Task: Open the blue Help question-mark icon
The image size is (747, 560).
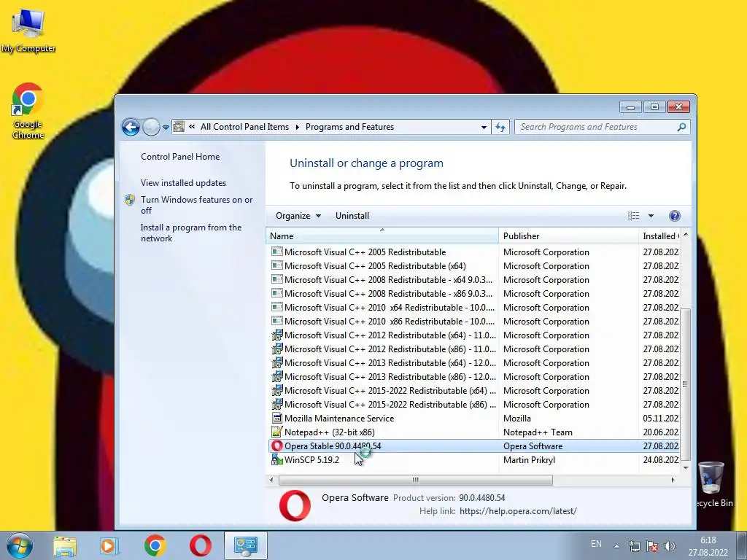Action: click(675, 216)
